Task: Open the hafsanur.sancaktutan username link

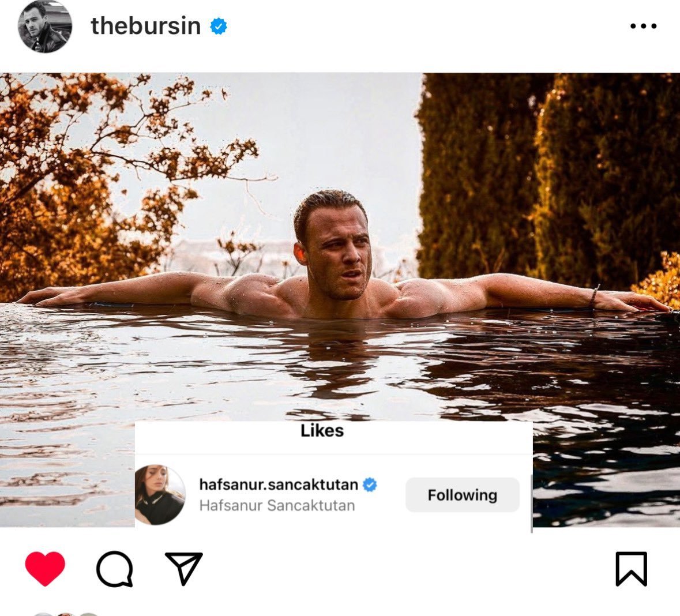Action: (279, 484)
